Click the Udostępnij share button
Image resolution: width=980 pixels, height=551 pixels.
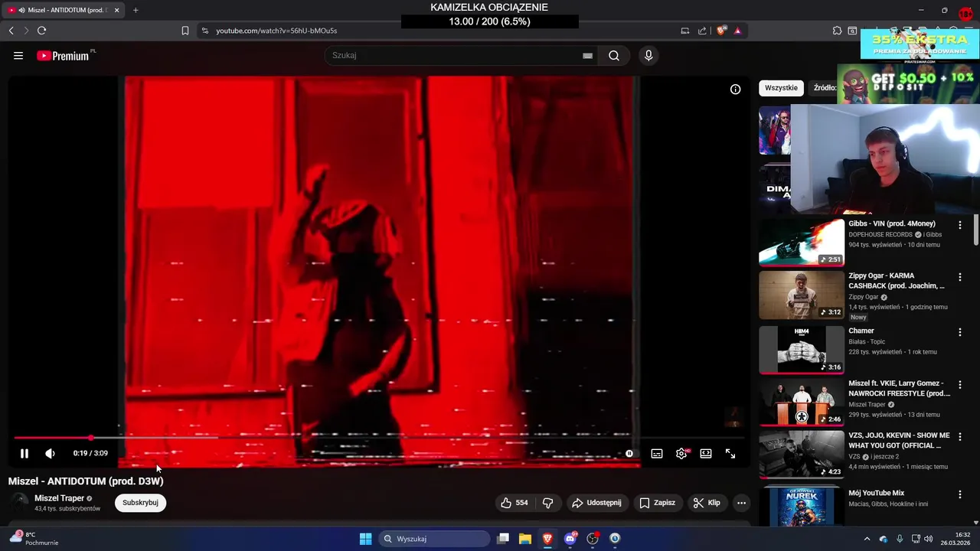coord(596,503)
